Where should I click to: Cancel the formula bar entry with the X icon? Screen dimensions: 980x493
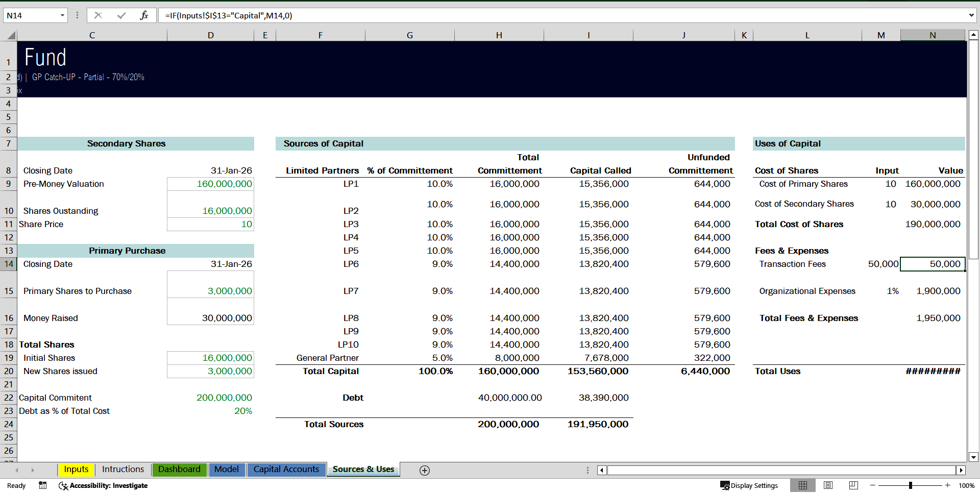tap(98, 15)
